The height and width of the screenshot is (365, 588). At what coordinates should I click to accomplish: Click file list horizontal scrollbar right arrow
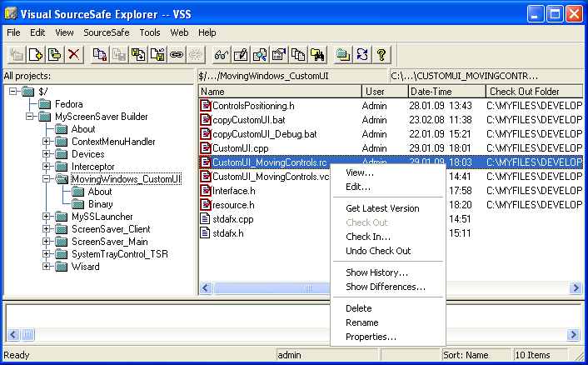coord(576,287)
